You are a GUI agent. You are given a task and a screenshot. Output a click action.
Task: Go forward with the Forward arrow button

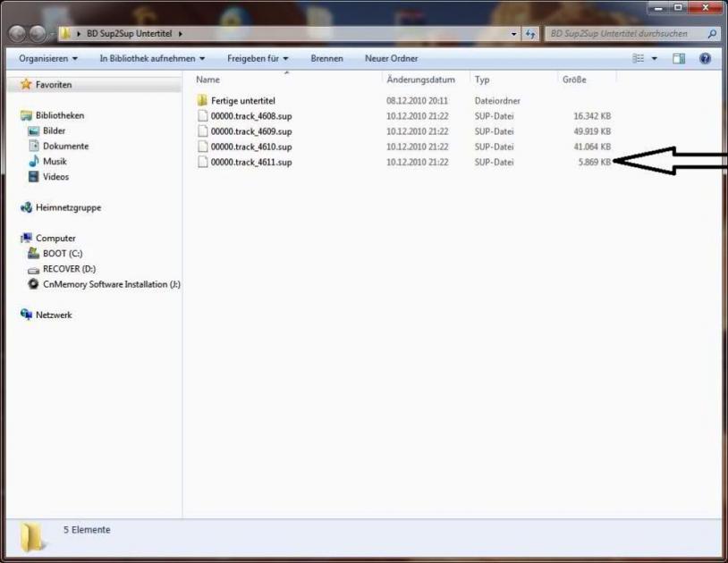click(x=38, y=33)
